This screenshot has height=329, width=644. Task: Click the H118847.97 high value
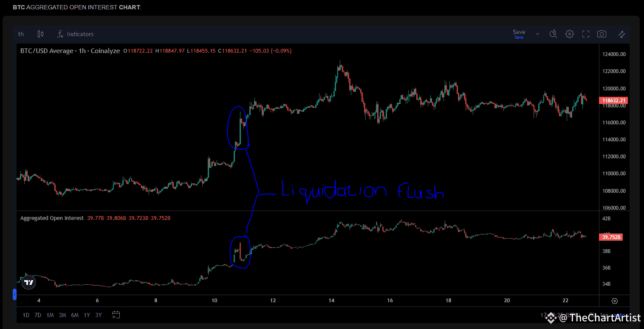[170, 51]
